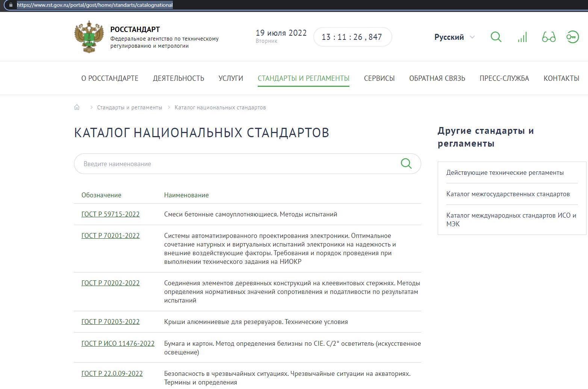The width and height of the screenshot is (588, 389).
Task: Click the browser address bar URL
Action: coord(95,5)
